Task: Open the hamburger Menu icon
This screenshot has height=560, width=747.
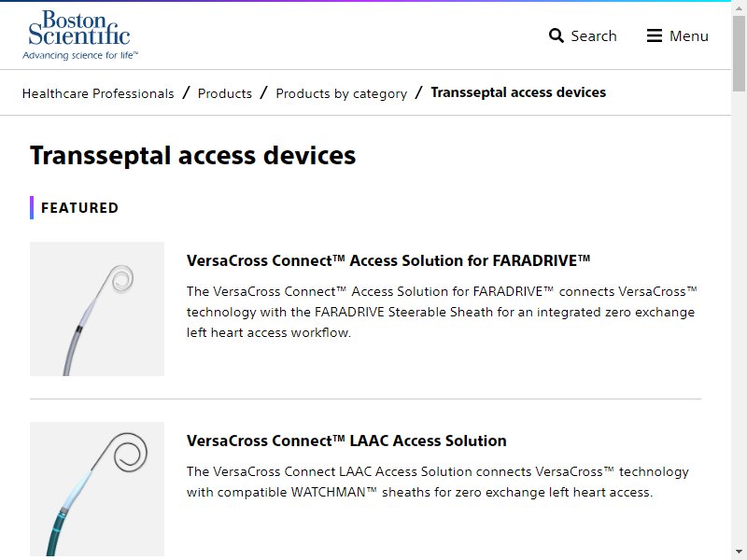Action: click(x=655, y=35)
